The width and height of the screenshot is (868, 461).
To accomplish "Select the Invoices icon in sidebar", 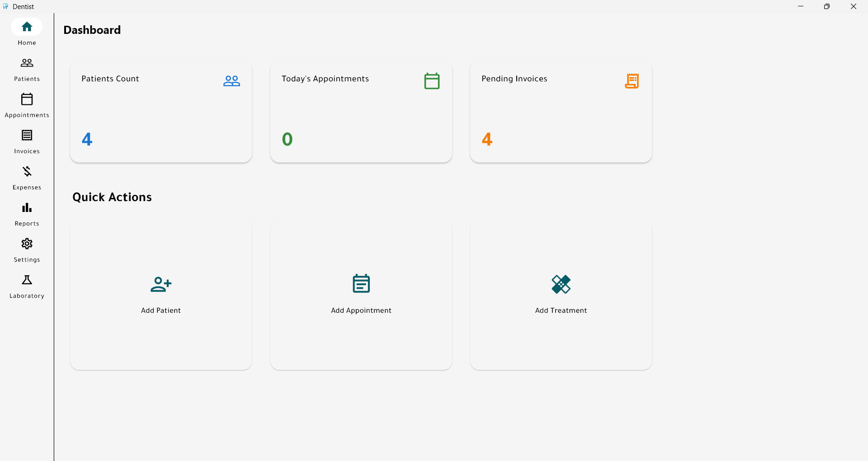I will click(27, 135).
